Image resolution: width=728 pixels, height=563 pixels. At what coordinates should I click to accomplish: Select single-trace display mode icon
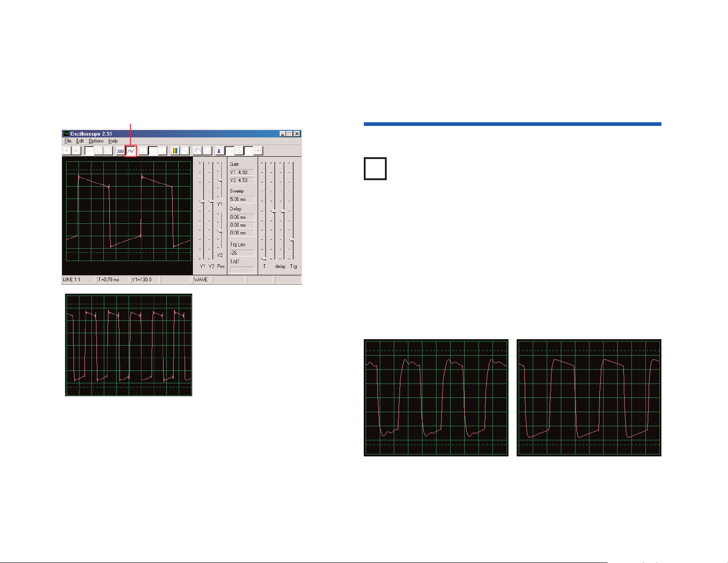[89, 151]
